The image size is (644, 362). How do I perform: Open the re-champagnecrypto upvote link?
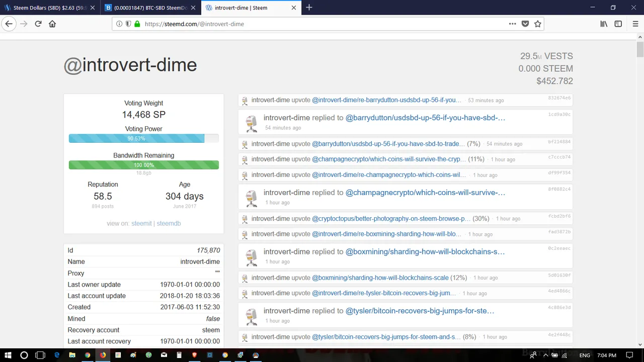point(389,175)
